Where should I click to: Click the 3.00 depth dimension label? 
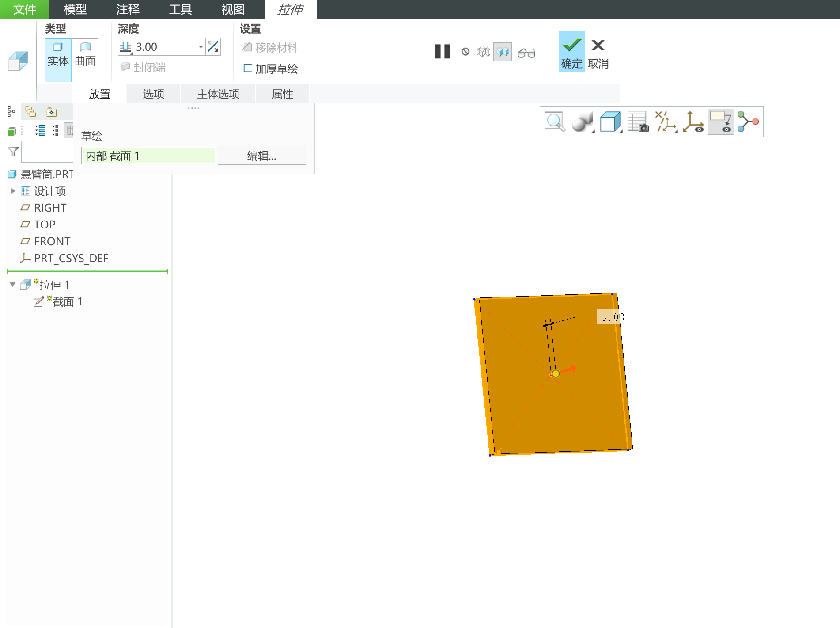click(612, 317)
